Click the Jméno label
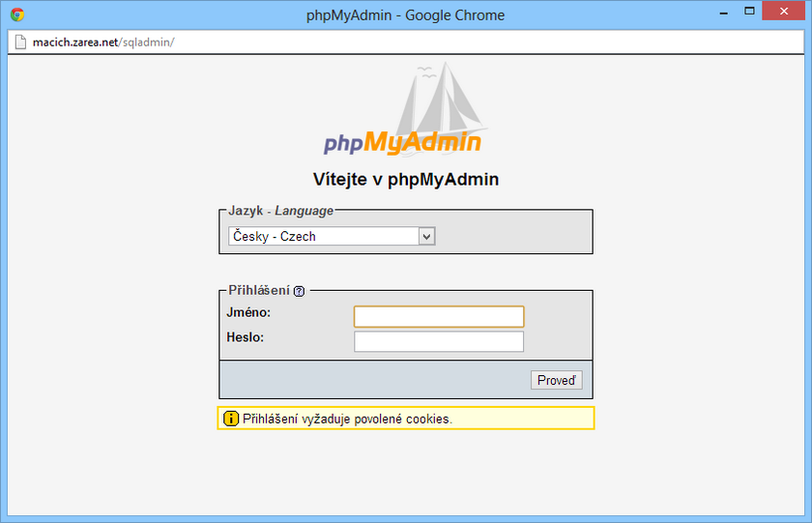Screen dimensions: 812x523 (x=248, y=312)
